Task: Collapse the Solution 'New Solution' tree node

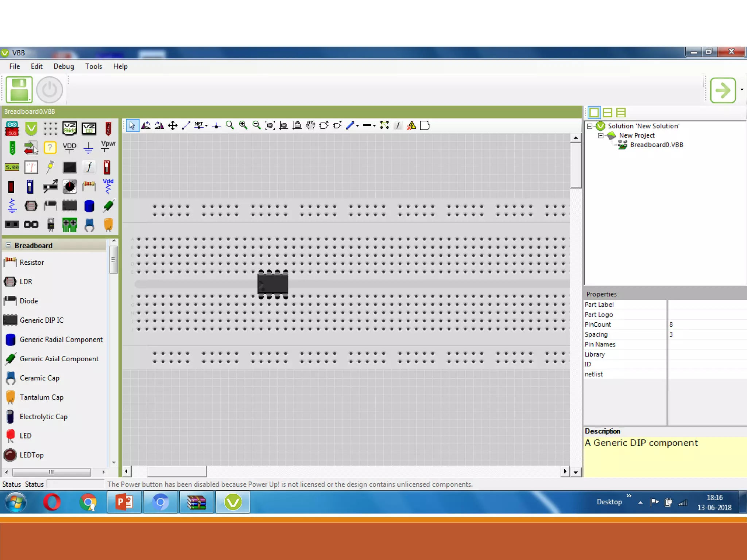Action: tap(589, 126)
